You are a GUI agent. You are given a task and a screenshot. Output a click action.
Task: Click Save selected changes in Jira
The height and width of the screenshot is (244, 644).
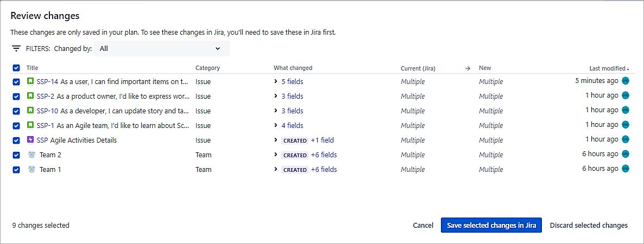[491, 225]
